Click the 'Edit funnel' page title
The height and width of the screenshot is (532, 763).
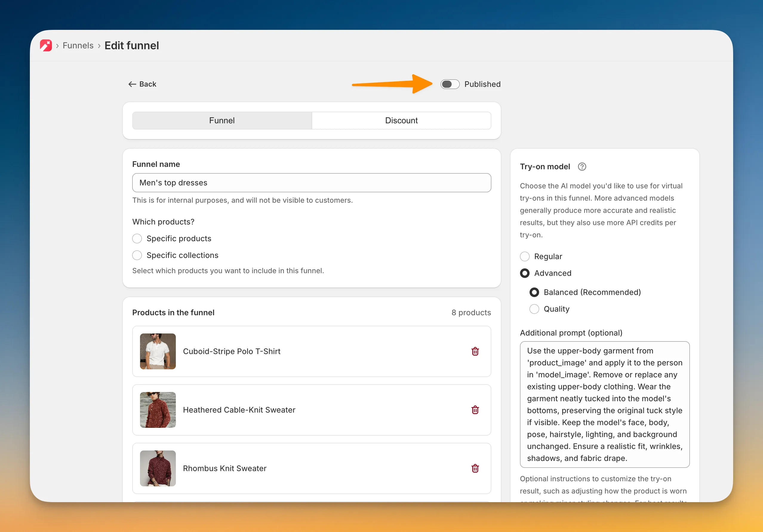[x=132, y=45]
